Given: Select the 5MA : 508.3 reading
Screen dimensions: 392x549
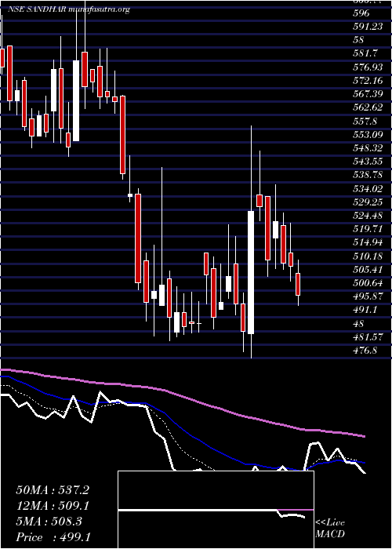Looking at the screenshot, I should [49, 522].
